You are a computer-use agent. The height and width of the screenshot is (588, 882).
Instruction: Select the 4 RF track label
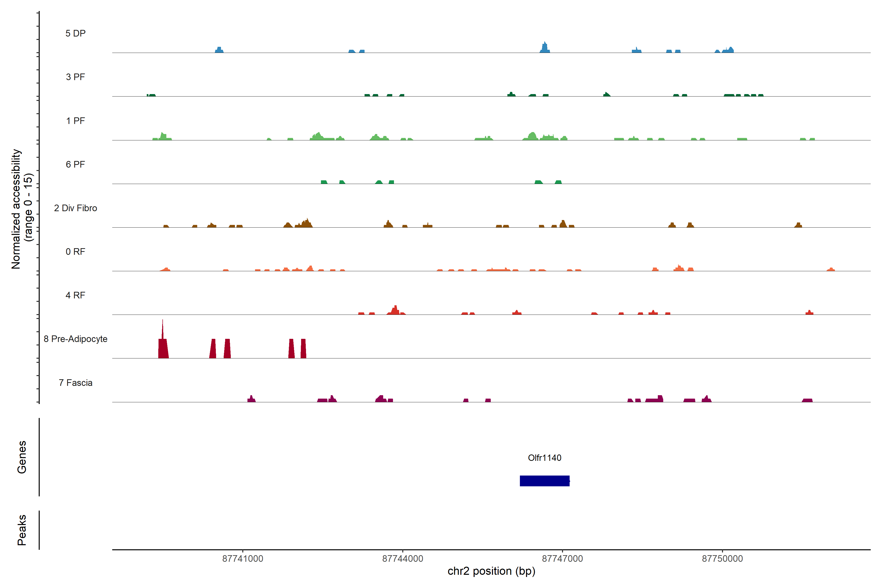point(75,295)
